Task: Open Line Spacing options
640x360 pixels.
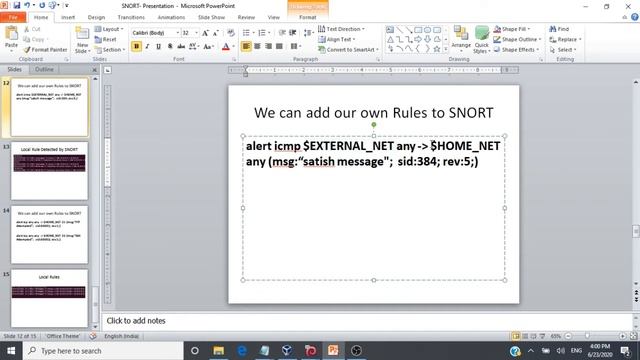Action: pyautogui.click(x=308, y=33)
